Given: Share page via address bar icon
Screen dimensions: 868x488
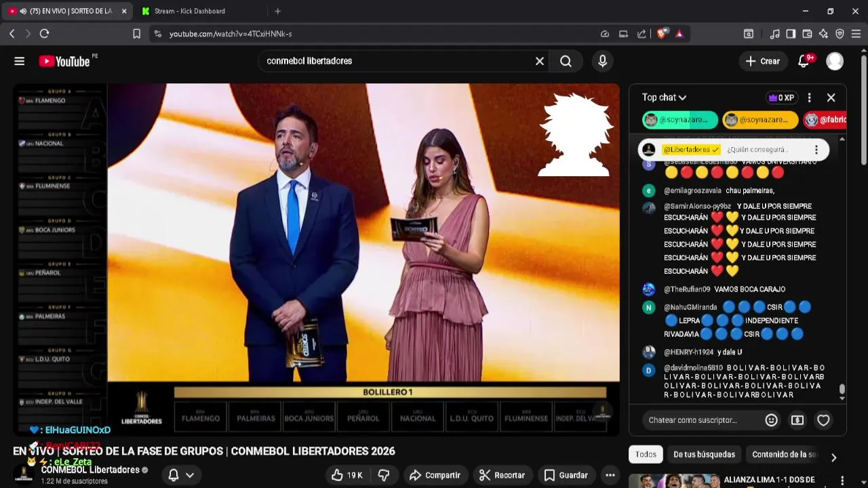Looking at the screenshot, I should point(642,34).
